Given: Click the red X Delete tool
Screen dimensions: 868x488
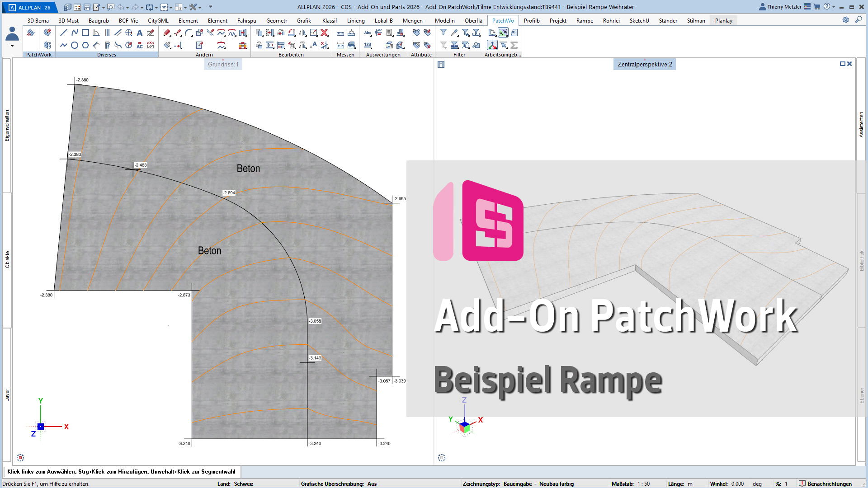Looking at the screenshot, I should [x=324, y=33].
